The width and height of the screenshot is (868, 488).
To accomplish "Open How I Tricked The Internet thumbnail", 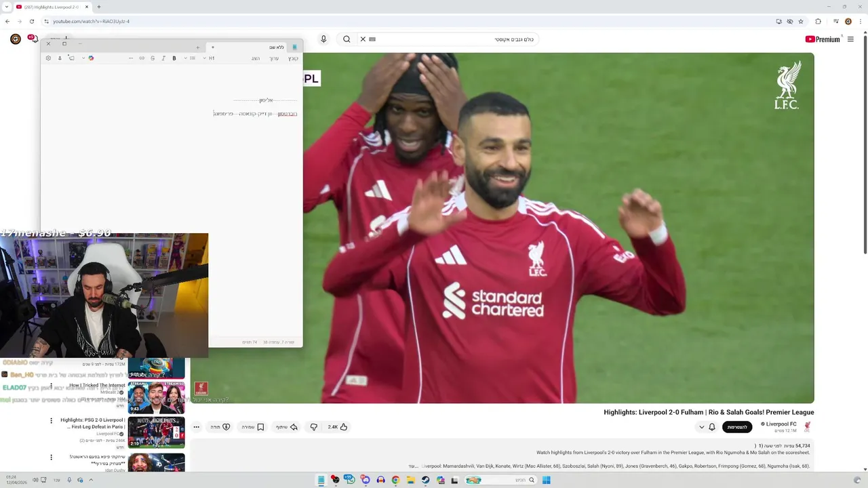I will tap(156, 398).
